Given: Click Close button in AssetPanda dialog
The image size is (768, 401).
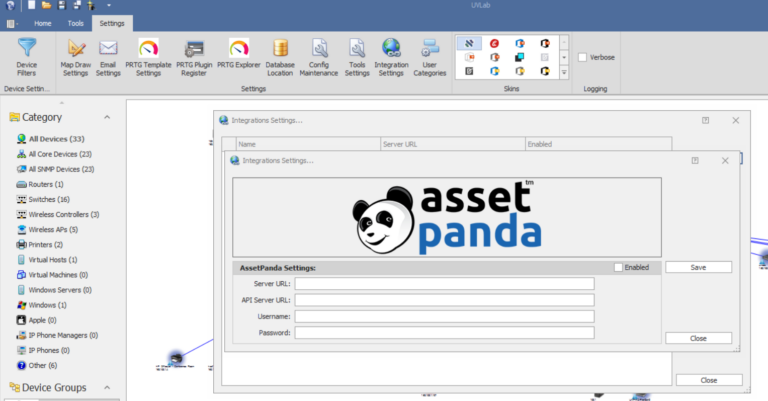Looking at the screenshot, I should click(x=698, y=338).
